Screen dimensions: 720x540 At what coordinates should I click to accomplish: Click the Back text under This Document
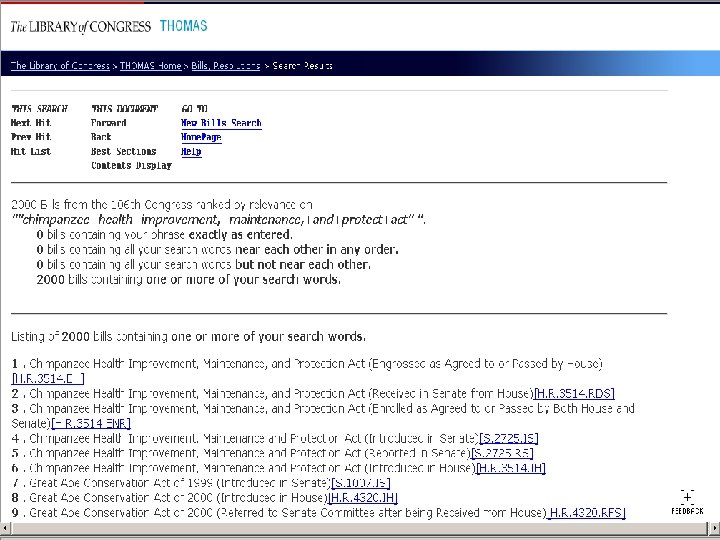101,137
